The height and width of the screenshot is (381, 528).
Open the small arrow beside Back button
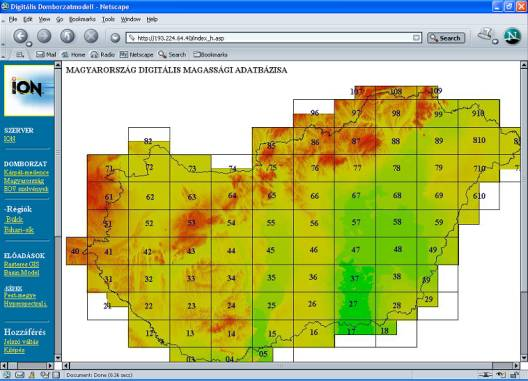click(29, 44)
